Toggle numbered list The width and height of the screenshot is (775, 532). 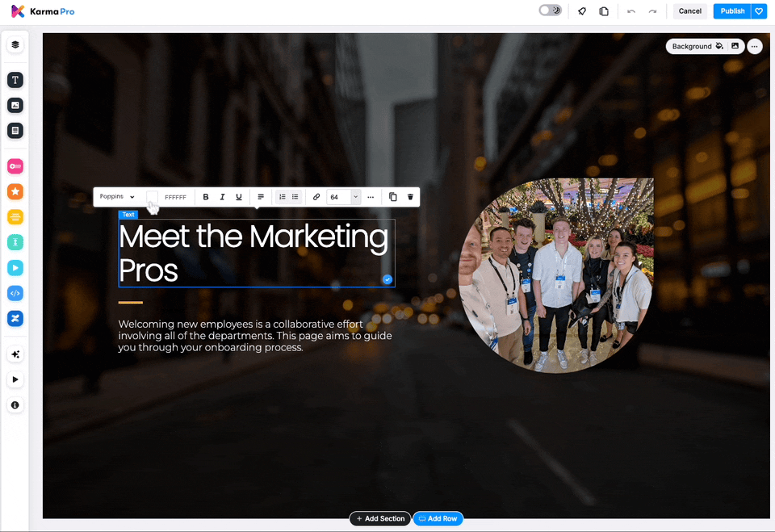point(283,197)
